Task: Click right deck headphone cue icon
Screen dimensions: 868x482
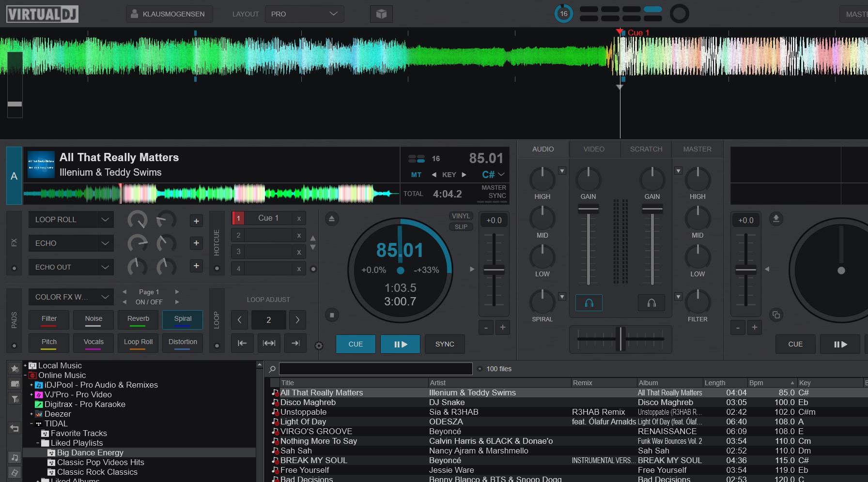Action: click(x=651, y=303)
